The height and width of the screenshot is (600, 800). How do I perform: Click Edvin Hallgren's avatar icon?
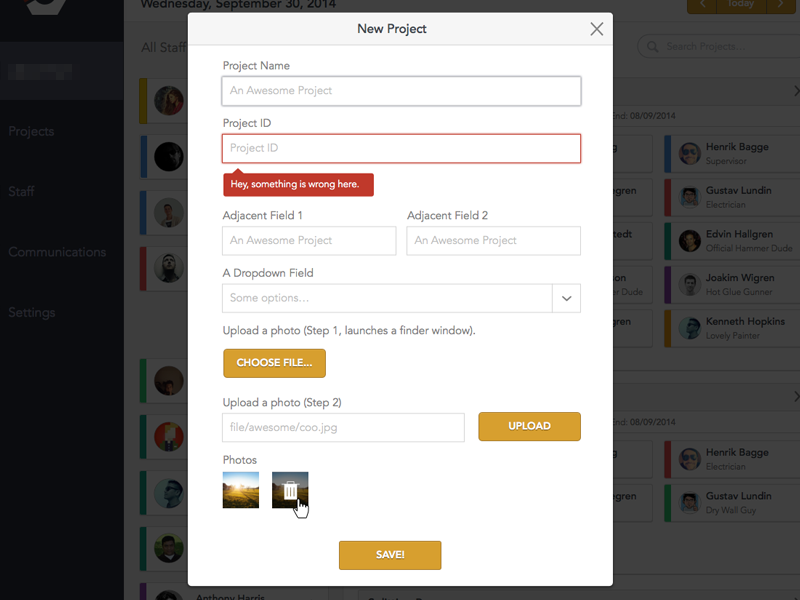pyautogui.click(x=689, y=240)
